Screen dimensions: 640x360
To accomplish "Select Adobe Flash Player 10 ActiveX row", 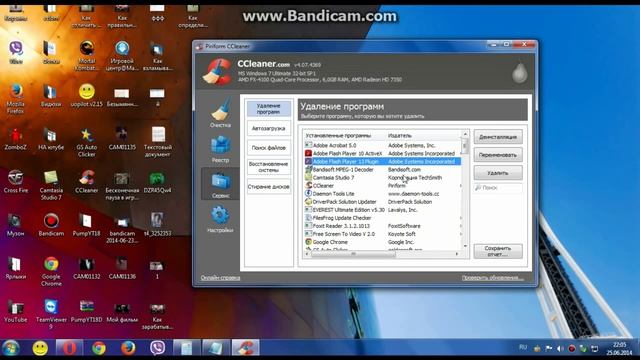I will point(382,153).
